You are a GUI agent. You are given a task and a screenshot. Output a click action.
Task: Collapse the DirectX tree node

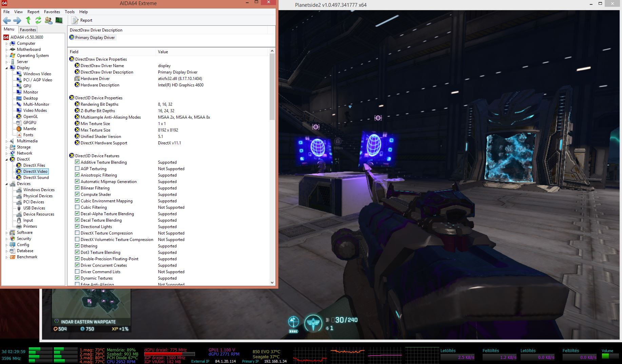point(6,160)
